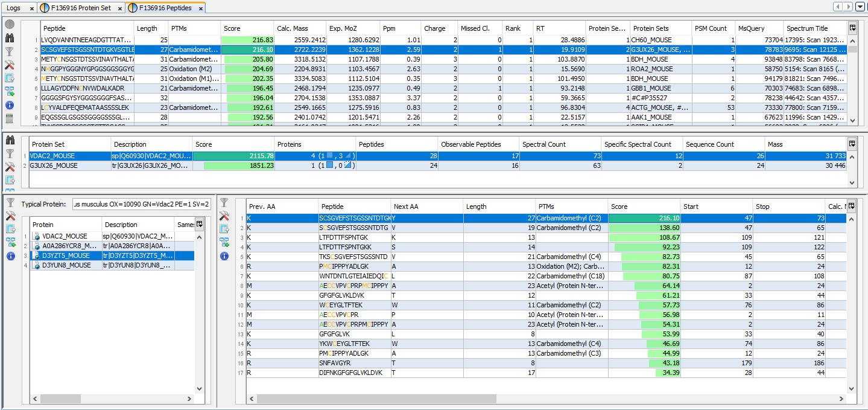The width and height of the screenshot is (868, 410).
Task: Filter the bottom-right Prev. AA peptide table
Action: (224, 203)
